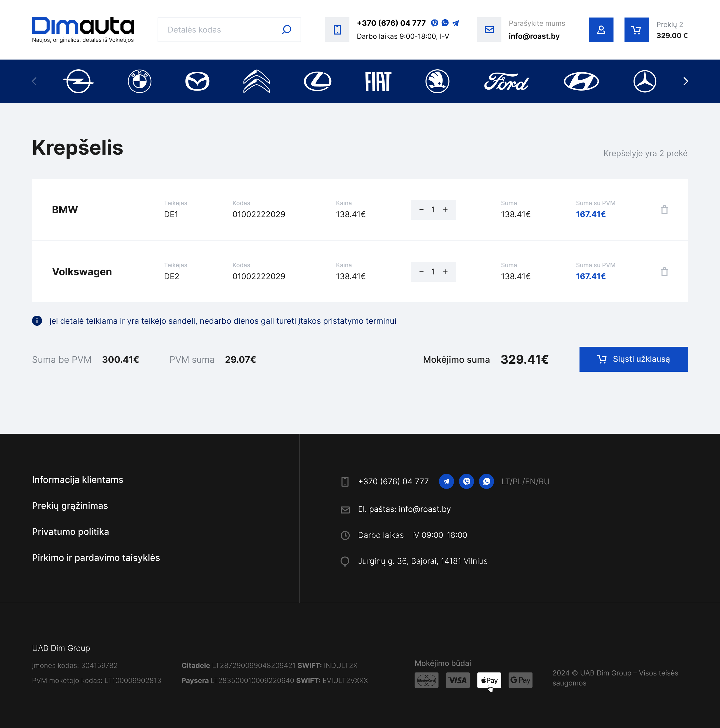This screenshot has width=720, height=728.
Task: Focus the Detalės kodas search field
Action: (x=218, y=30)
